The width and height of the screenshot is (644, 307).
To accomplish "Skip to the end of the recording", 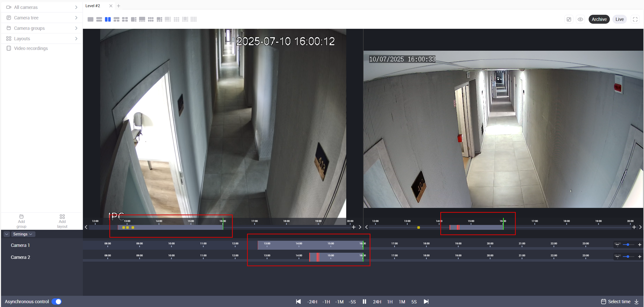I will click(x=426, y=302).
